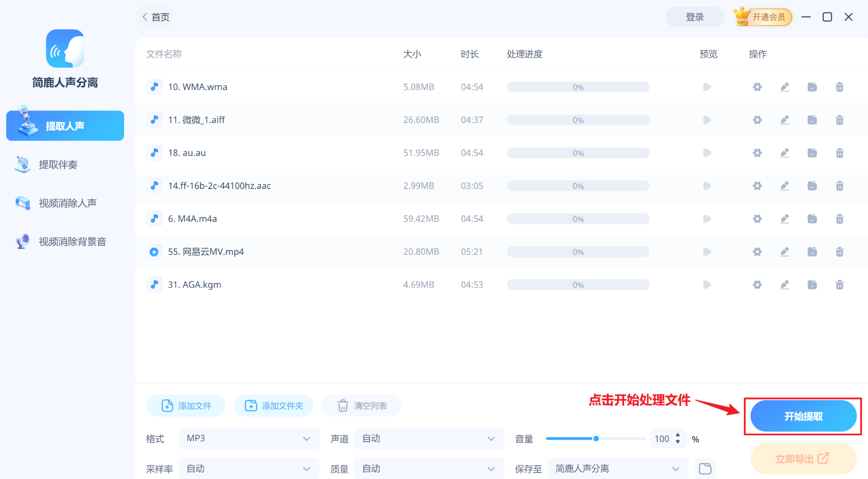Click the 音量 volume slider handle

pos(596,439)
